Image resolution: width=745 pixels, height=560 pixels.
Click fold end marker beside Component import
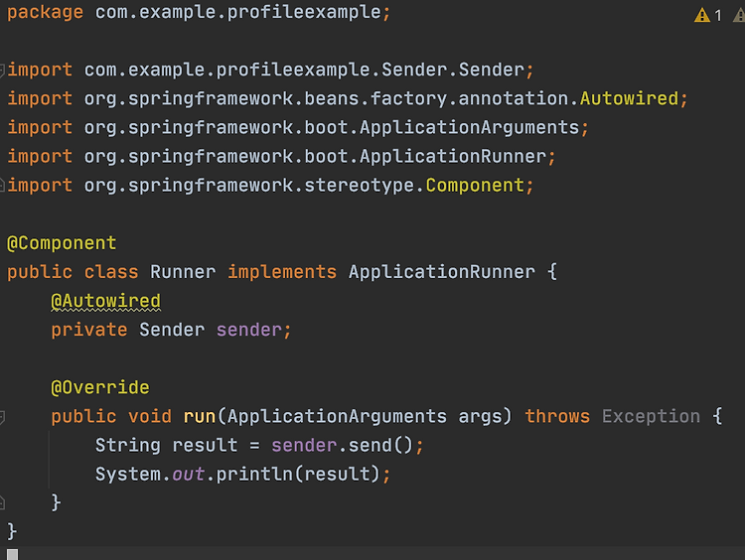pos(2,185)
